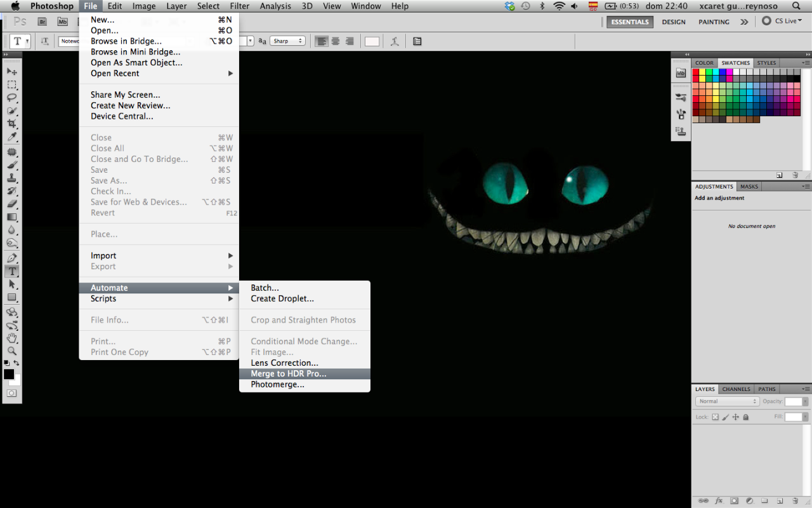812x508 pixels.
Task: Click the layer styles fx icon
Action: click(719, 500)
